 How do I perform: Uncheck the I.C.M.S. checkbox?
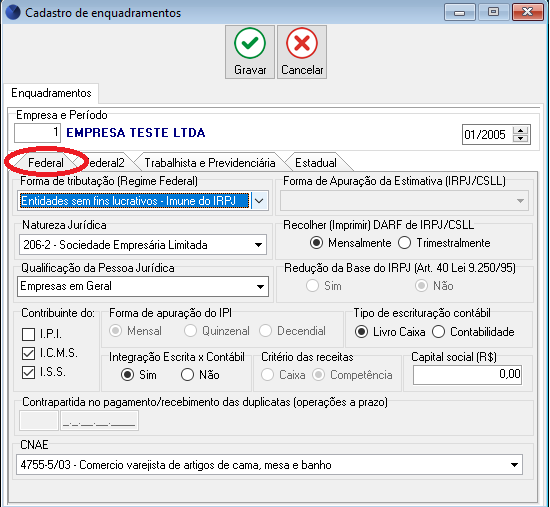tap(28, 353)
